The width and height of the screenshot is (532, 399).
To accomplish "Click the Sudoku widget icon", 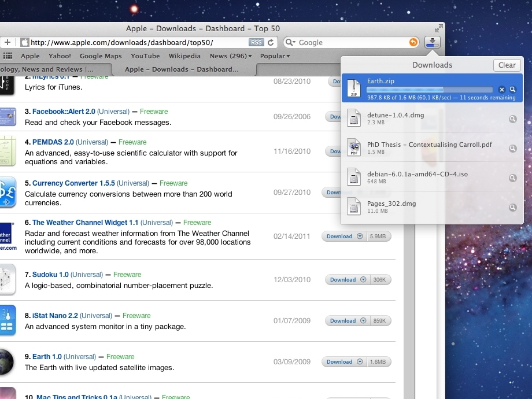I will (8, 279).
